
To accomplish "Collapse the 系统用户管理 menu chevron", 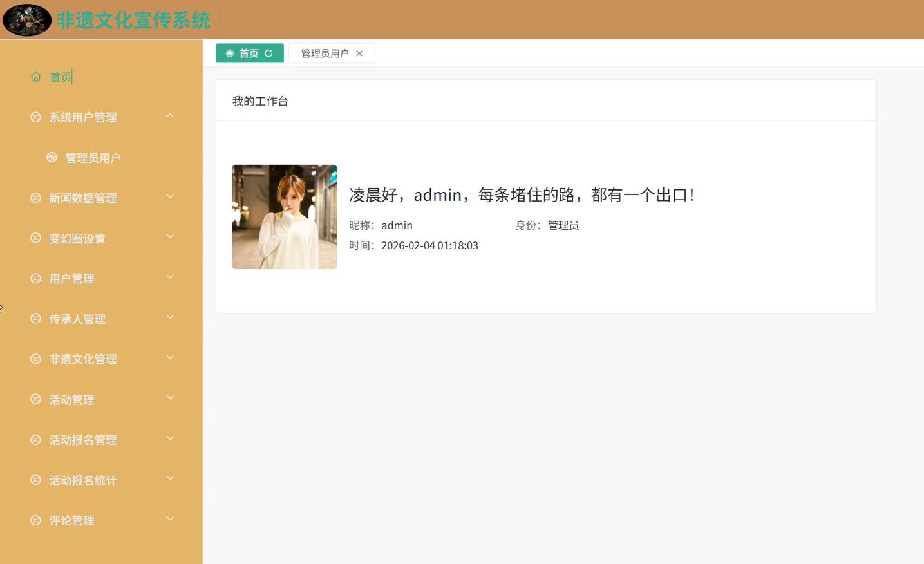I will point(170,116).
